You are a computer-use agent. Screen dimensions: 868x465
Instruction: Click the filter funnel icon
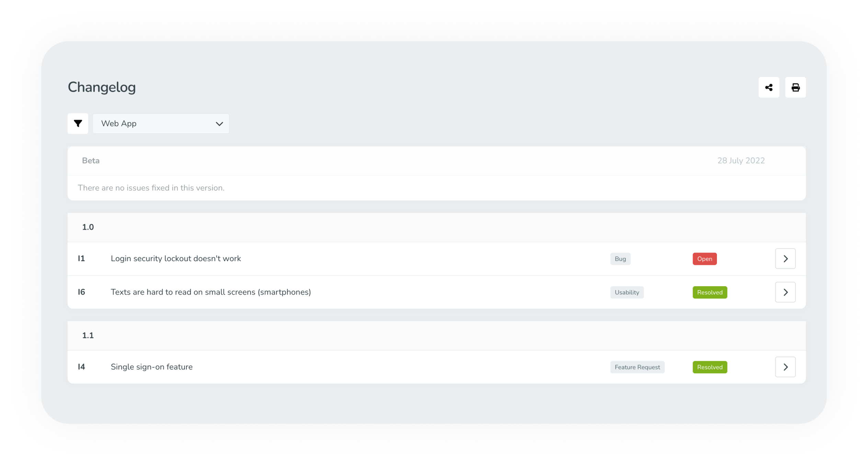click(x=78, y=124)
